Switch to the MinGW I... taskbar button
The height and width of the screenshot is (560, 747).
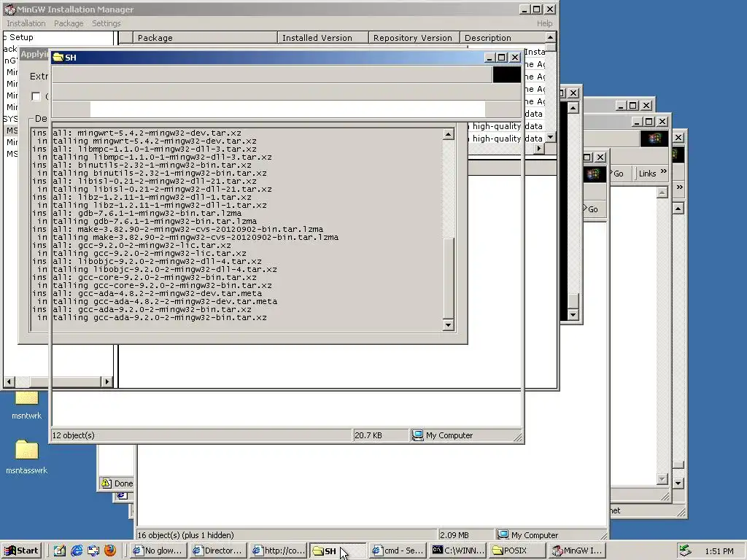[578, 551]
